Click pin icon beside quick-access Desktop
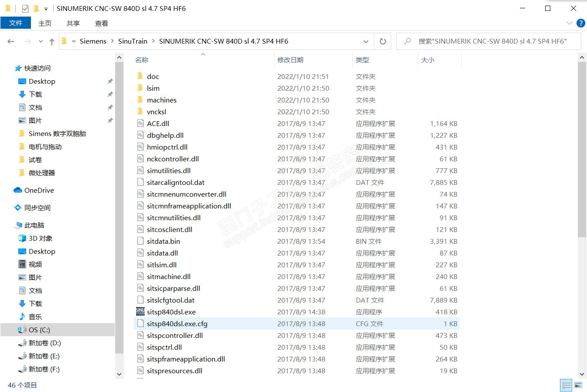The width and height of the screenshot is (587, 392). point(110,81)
